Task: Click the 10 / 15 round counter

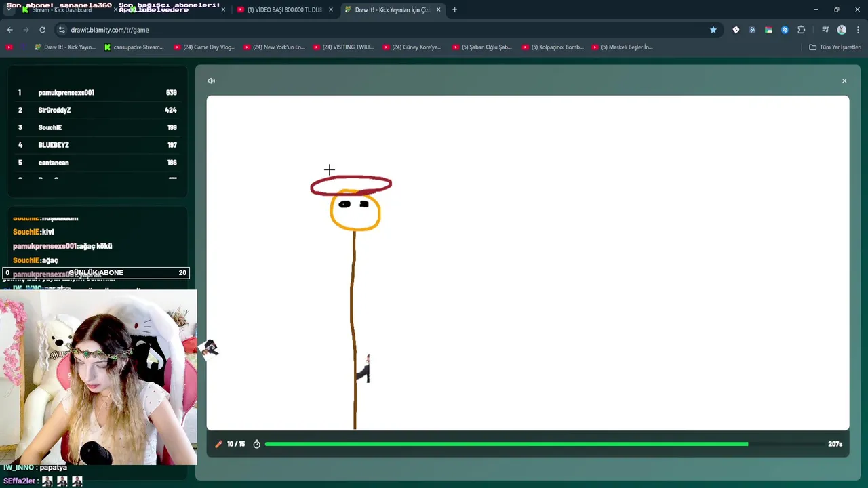Action: tap(236, 444)
